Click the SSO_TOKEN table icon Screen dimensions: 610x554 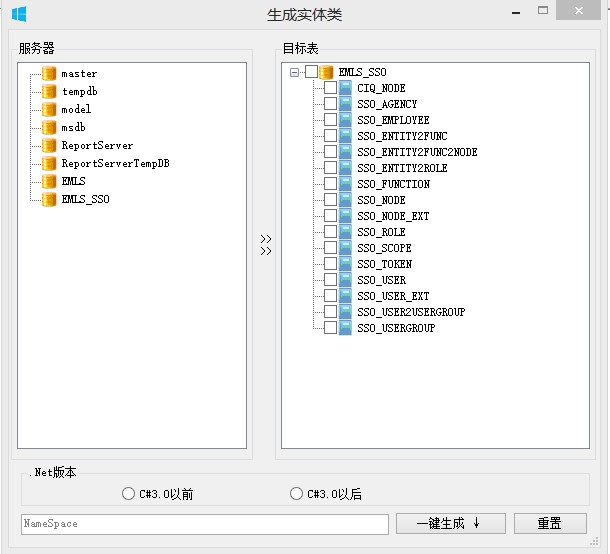coord(345,264)
